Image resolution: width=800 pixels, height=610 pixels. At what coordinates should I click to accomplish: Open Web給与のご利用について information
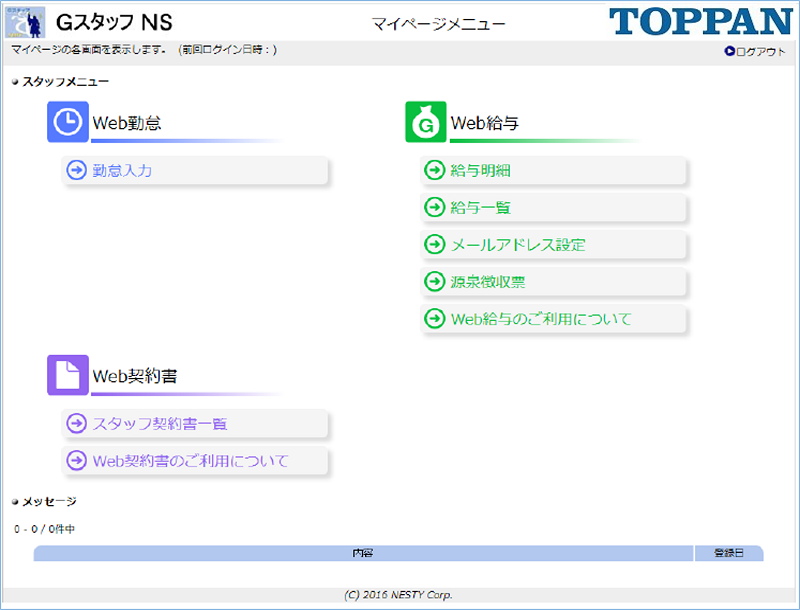[x=541, y=319]
